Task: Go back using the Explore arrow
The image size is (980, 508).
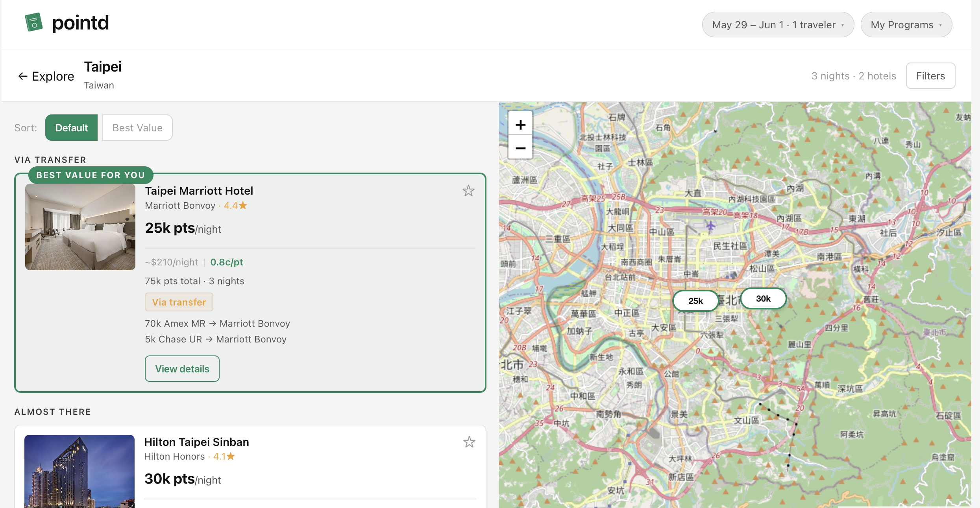Action: [x=46, y=76]
